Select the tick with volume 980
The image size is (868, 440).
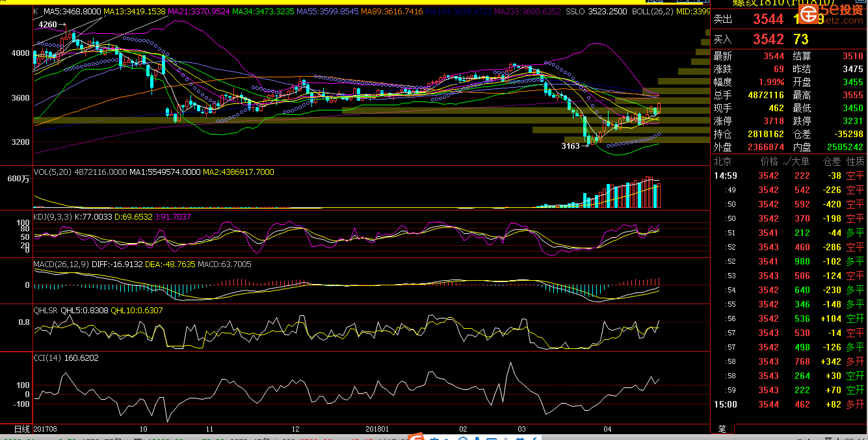[x=789, y=261]
